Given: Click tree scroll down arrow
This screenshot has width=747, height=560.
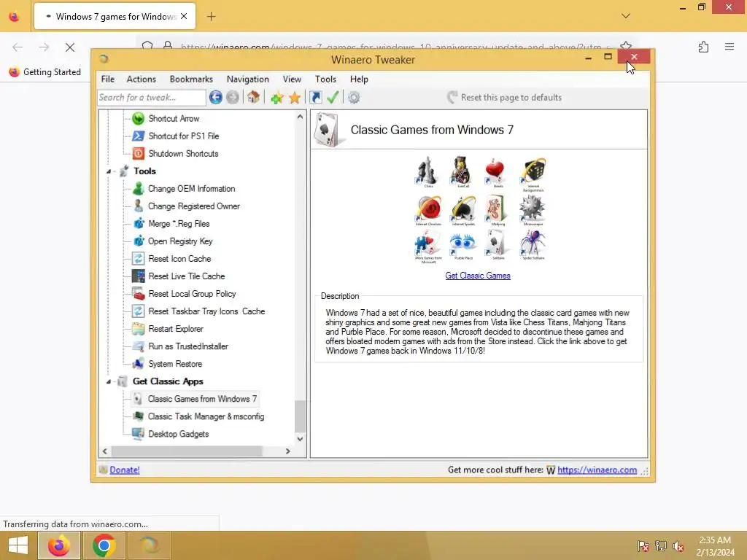Looking at the screenshot, I should [300, 439].
